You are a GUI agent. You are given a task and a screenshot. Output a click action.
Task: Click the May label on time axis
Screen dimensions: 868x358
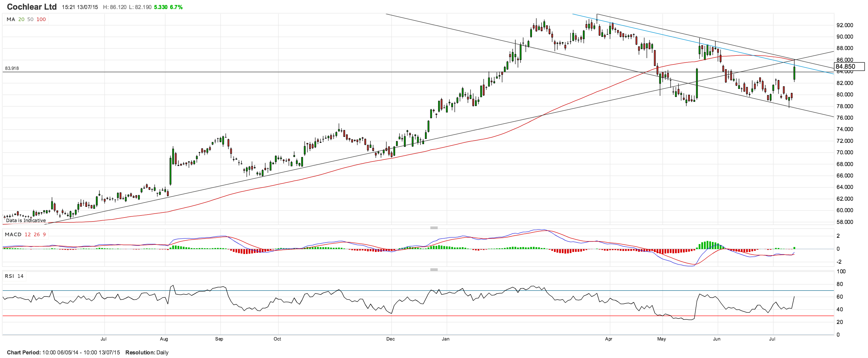662,339
